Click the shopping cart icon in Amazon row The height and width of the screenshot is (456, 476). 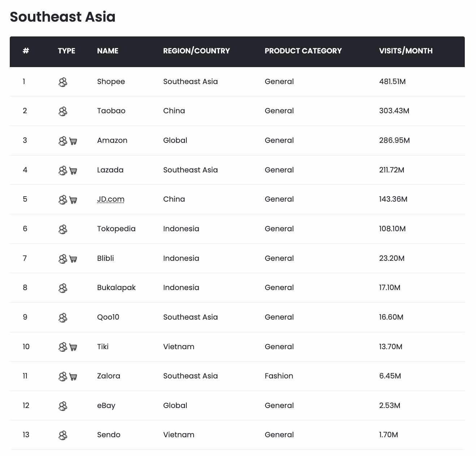(x=73, y=141)
